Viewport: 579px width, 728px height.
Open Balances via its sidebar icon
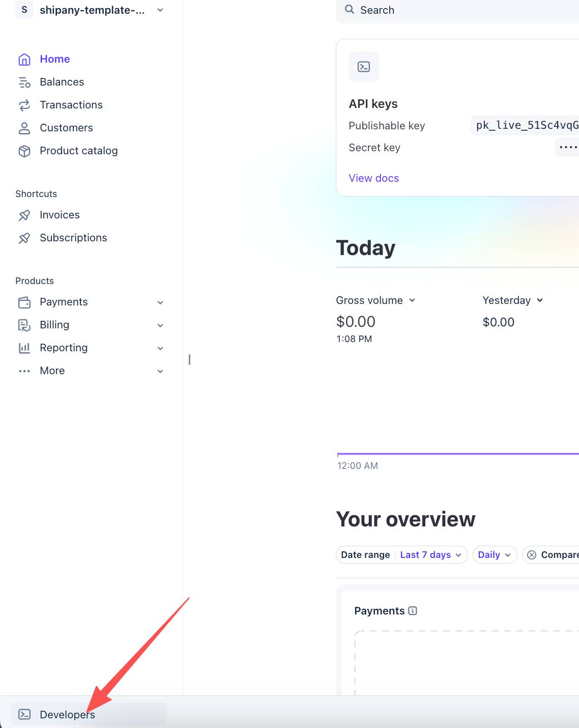point(24,82)
